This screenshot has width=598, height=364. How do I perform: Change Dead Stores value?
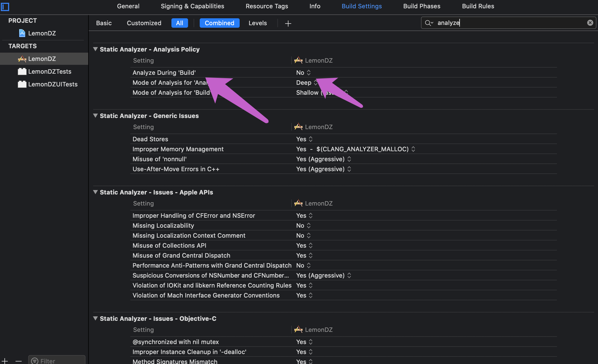pyautogui.click(x=304, y=139)
